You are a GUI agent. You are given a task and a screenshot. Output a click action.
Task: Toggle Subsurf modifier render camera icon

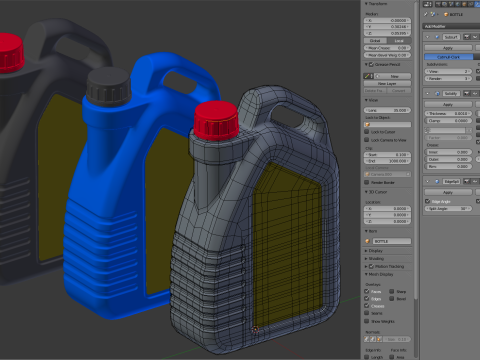(467, 37)
